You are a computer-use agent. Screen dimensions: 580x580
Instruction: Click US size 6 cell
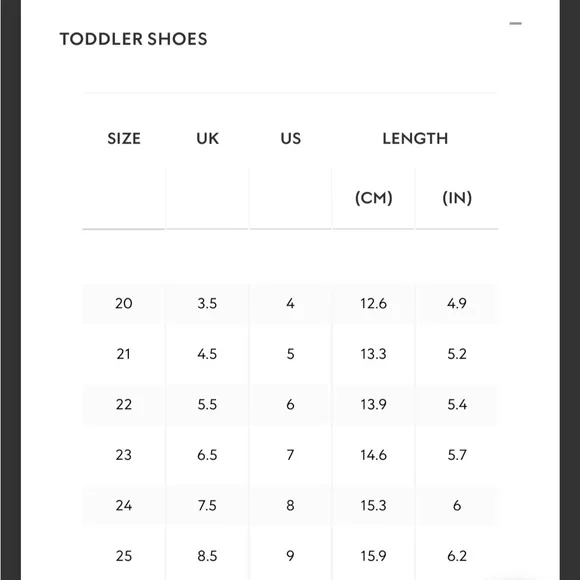(290, 405)
